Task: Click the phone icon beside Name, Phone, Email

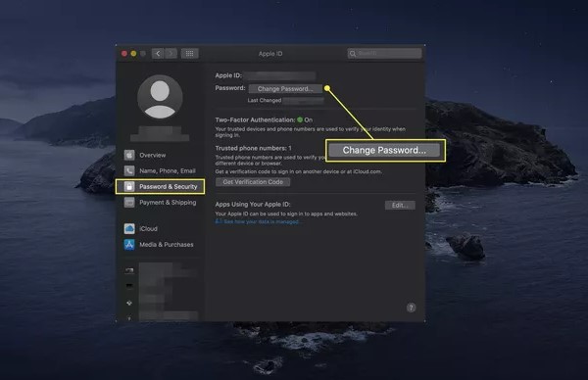Action: (x=129, y=170)
